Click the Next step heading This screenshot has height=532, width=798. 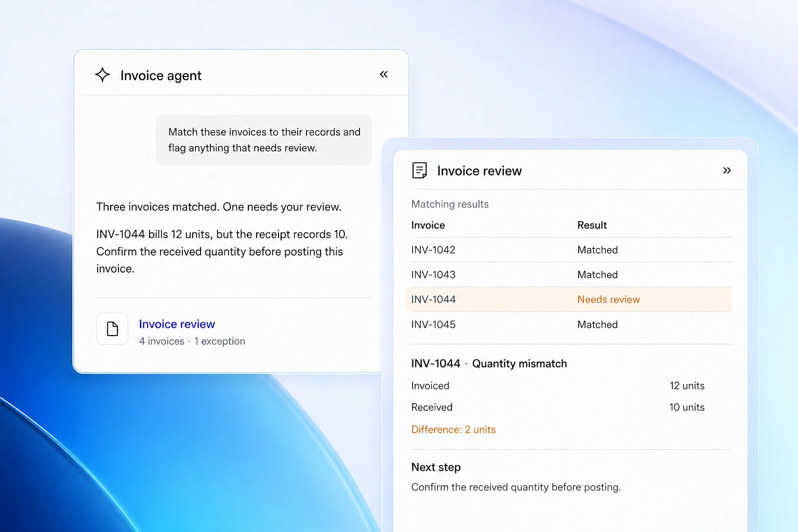[x=436, y=467]
